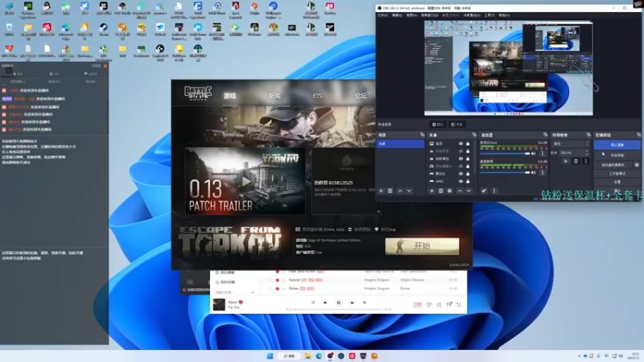The width and height of the screenshot is (644, 362).
Task: Add a new scene in OBS
Action: (x=381, y=191)
